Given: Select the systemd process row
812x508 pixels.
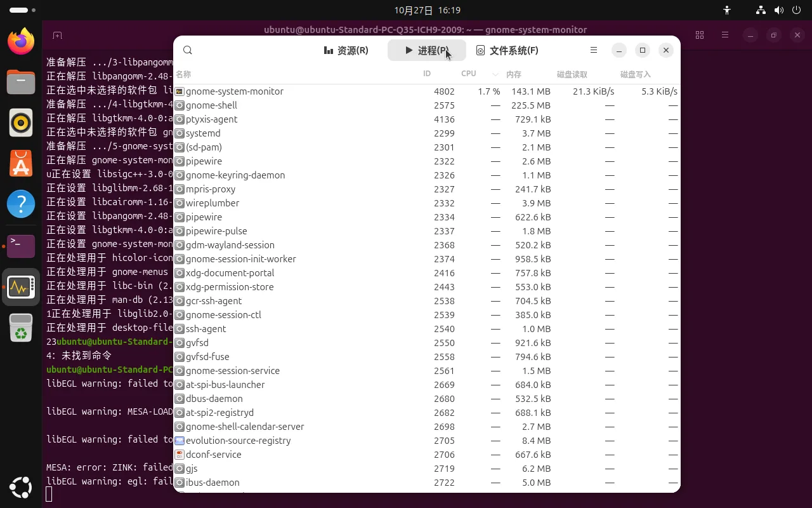Looking at the screenshot, I should coord(427,133).
